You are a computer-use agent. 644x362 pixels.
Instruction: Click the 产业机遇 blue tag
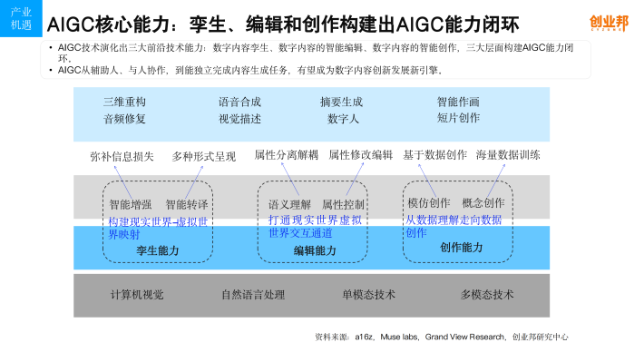click(x=21, y=18)
